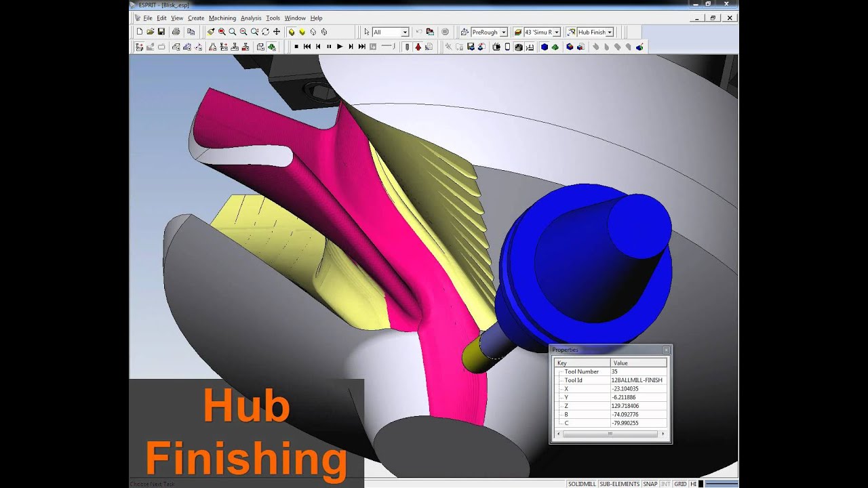Click the paintbrush redraw icon
The height and width of the screenshot is (488, 868).
click(x=211, y=32)
